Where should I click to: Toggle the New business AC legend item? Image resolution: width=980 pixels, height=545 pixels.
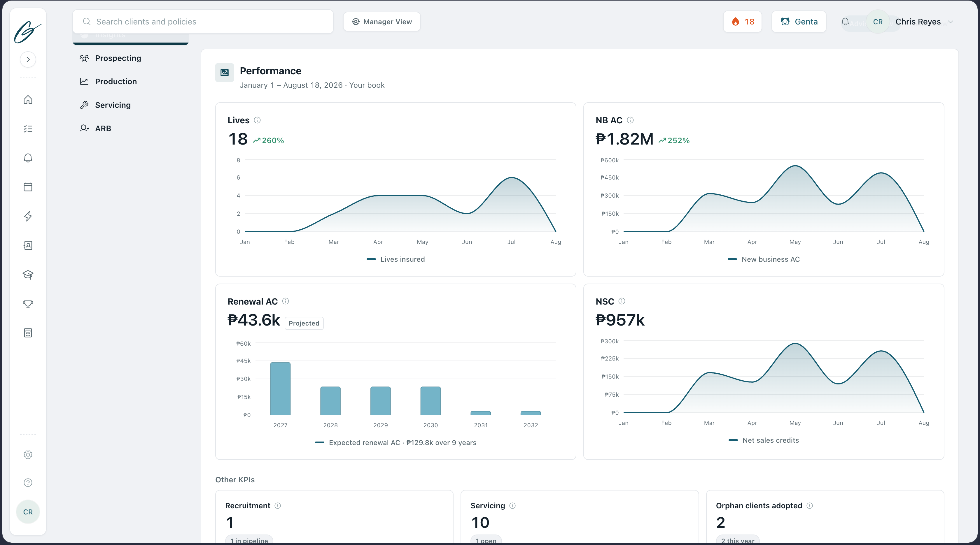pyautogui.click(x=764, y=259)
